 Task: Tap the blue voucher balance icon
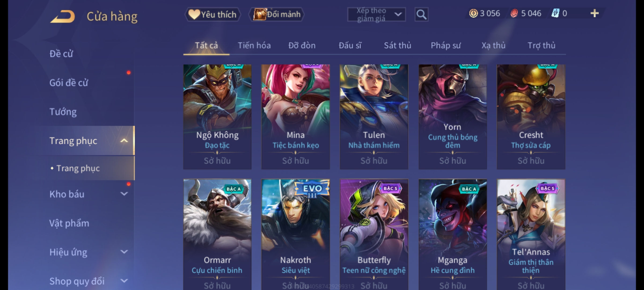[x=555, y=13]
